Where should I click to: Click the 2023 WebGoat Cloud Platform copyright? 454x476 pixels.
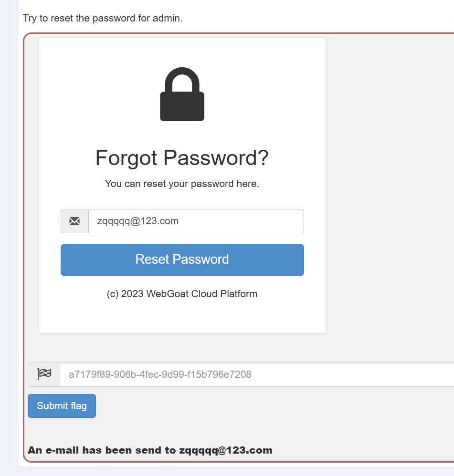click(182, 294)
